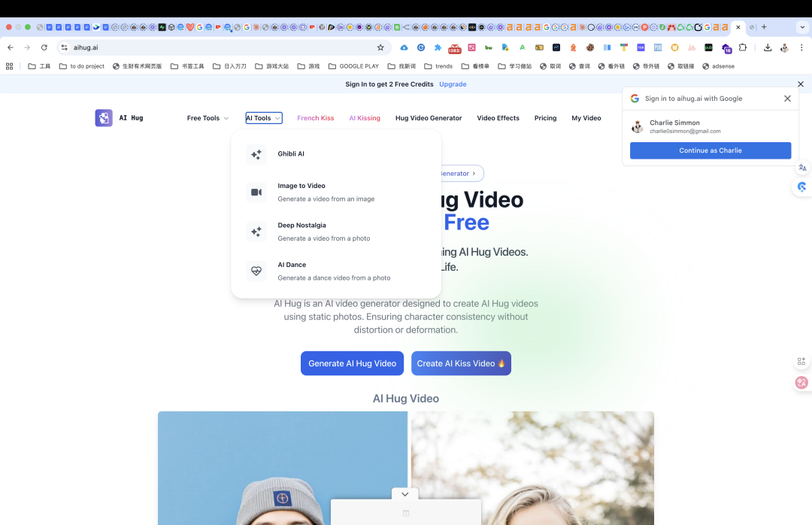Click the cookie extension icon in the toolbar
Image resolution: width=812 pixels, height=525 pixels.
point(590,47)
